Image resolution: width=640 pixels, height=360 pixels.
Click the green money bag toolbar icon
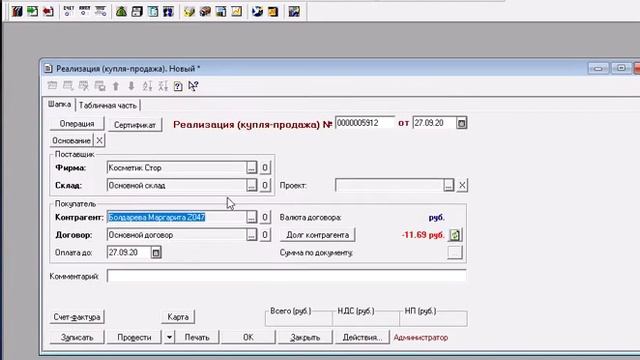121,11
